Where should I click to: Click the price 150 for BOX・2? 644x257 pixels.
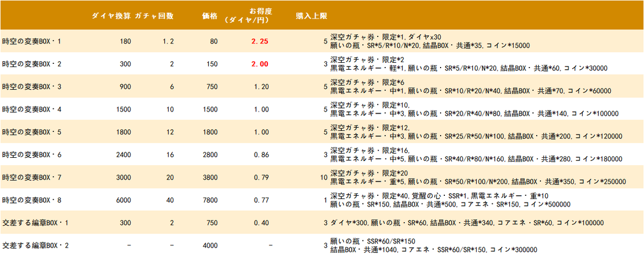click(211, 64)
